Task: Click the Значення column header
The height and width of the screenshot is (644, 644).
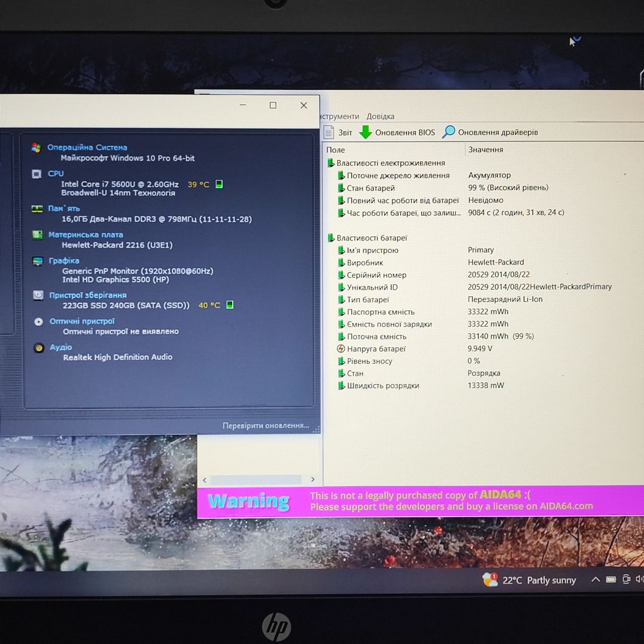Action: pos(486,149)
